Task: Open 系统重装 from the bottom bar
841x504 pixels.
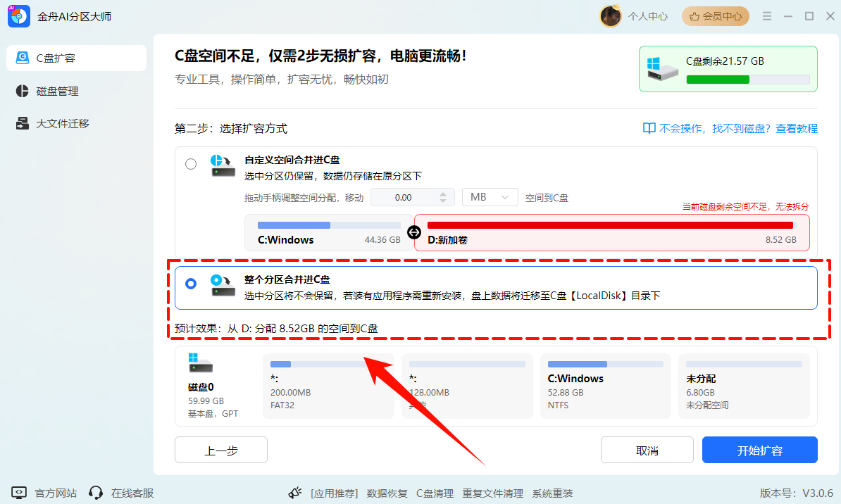Action: point(552,493)
